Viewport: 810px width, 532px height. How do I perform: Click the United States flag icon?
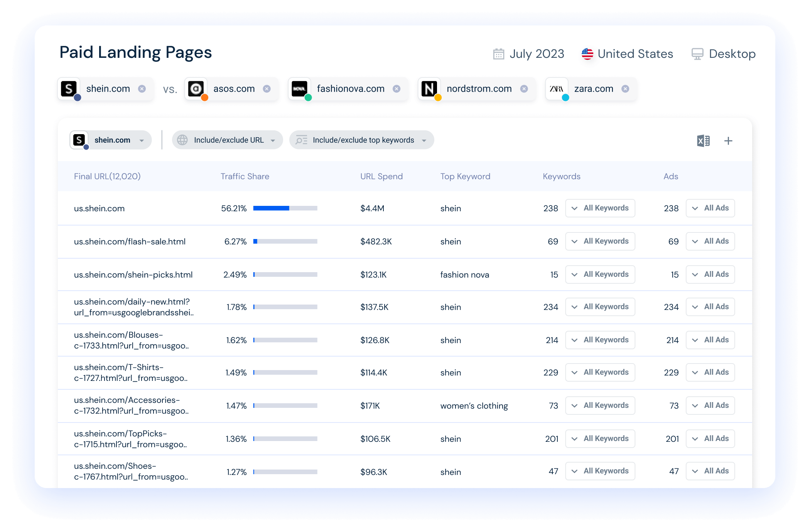tap(587, 54)
